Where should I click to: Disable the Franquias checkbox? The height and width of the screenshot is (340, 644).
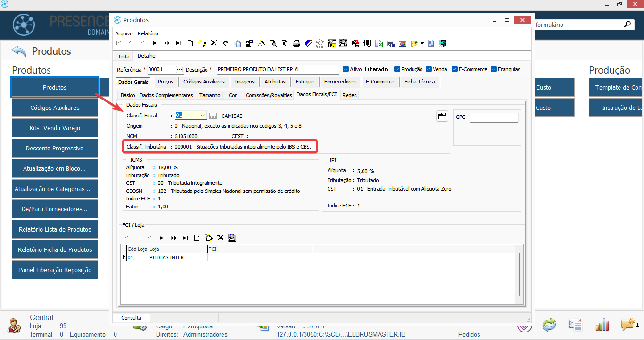(494, 69)
